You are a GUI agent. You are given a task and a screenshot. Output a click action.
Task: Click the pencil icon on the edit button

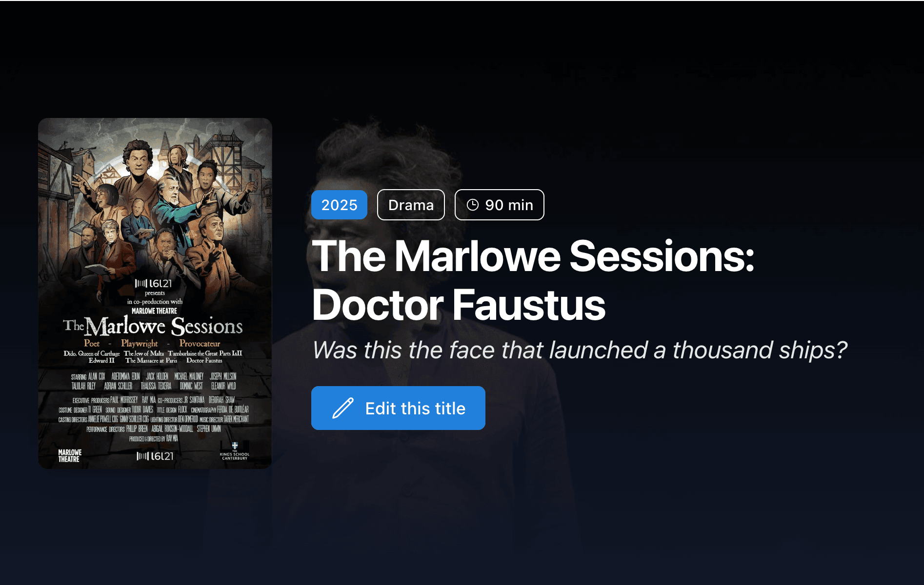tap(343, 408)
